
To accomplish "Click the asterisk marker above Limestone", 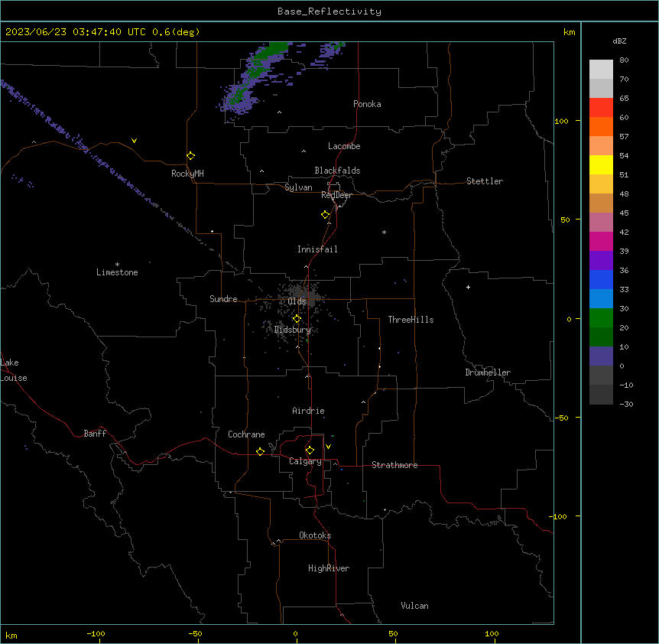I will pyautogui.click(x=117, y=265).
